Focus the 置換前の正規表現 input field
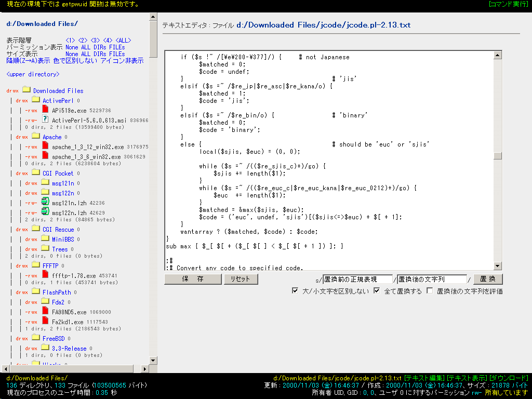This screenshot has width=532, height=399. [x=357, y=279]
